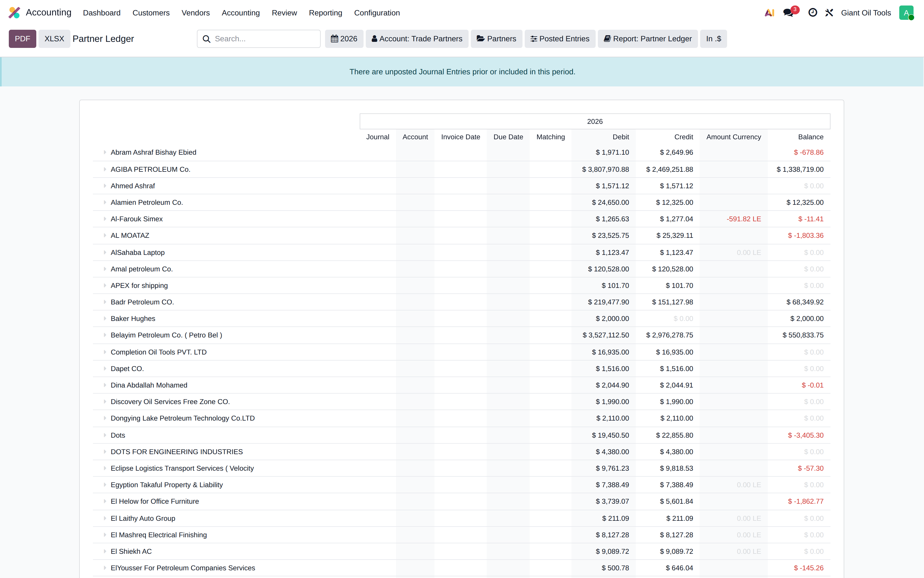Click the Balance column header
The width and height of the screenshot is (924, 578).
click(811, 137)
